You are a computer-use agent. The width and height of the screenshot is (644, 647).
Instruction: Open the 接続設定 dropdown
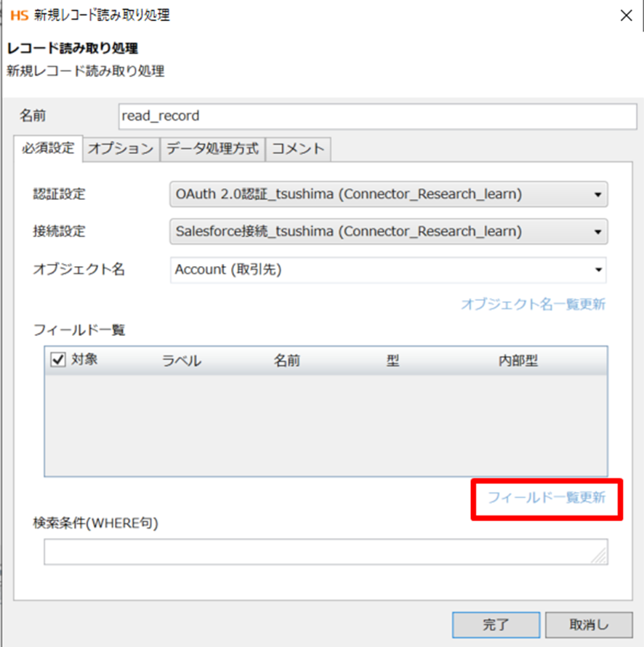click(389, 231)
